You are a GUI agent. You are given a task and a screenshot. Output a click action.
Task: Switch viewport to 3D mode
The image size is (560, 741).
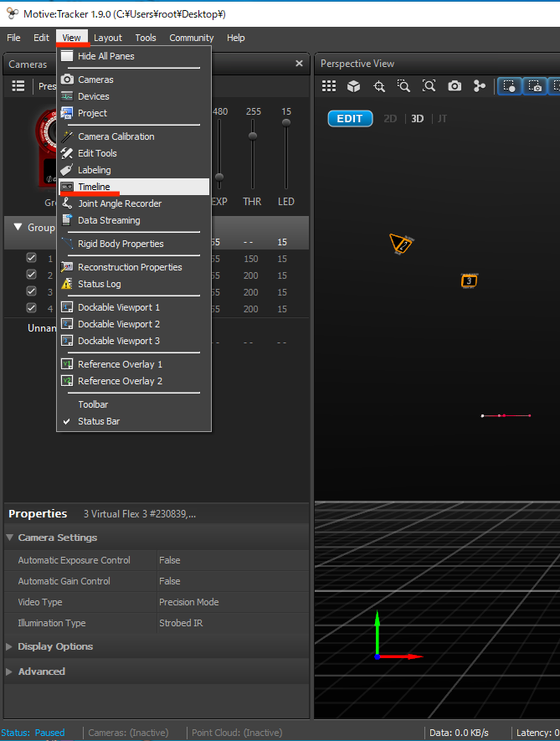pos(418,119)
